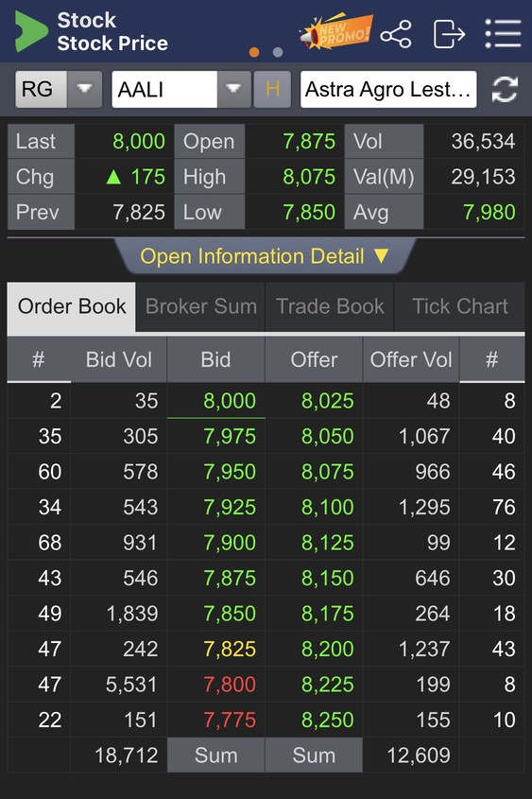Tap the orange page indicator dot
This screenshot has height=799, width=532.
coord(254,52)
